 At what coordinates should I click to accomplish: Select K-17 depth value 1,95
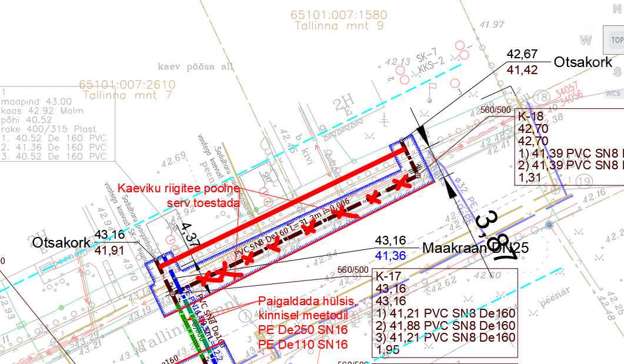(x=388, y=350)
